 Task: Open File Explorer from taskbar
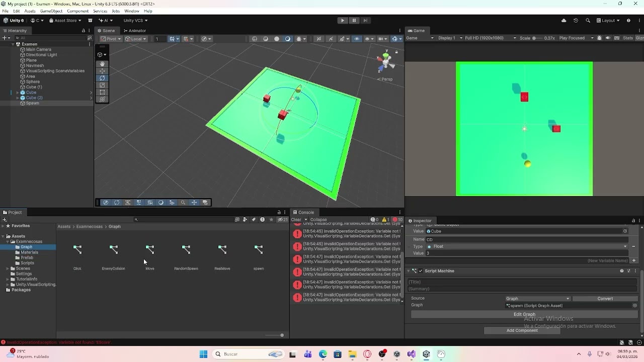pos(352,354)
